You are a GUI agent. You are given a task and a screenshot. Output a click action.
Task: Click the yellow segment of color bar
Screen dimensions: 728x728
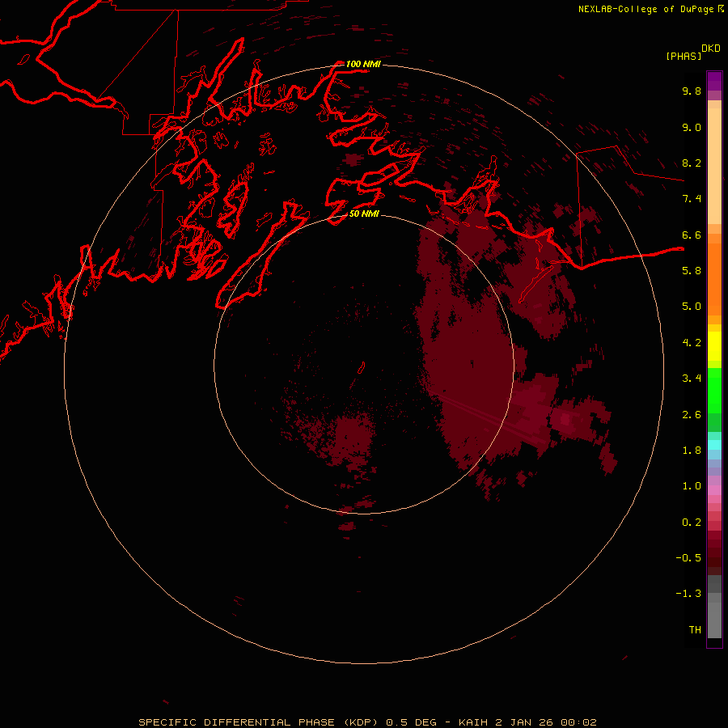pos(714,346)
